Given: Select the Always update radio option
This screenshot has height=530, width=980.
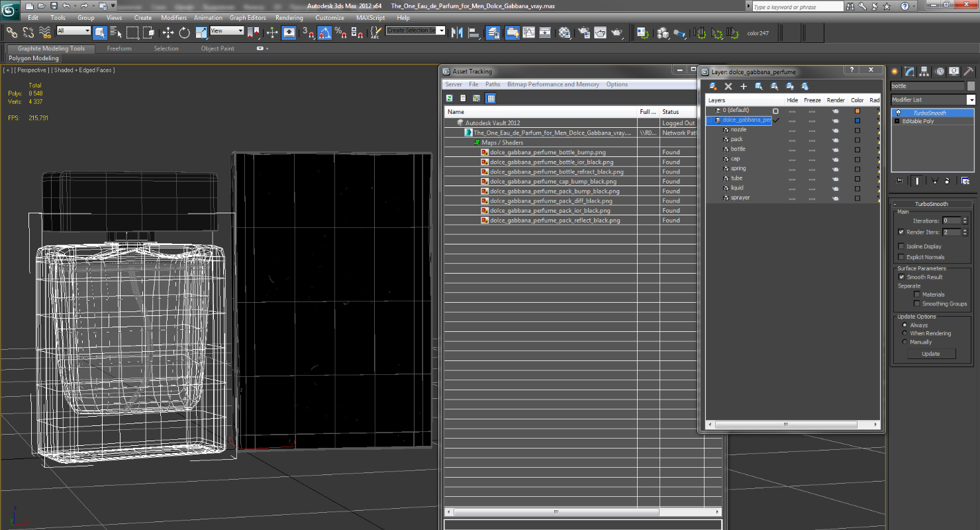Looking at the screenshot, I should [905, 325].
